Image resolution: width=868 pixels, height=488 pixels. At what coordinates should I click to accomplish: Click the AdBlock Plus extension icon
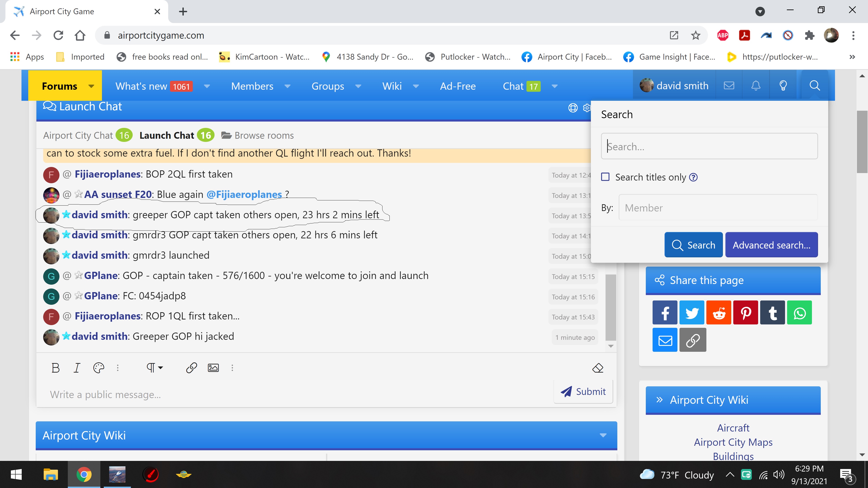(x=723, y=35)
